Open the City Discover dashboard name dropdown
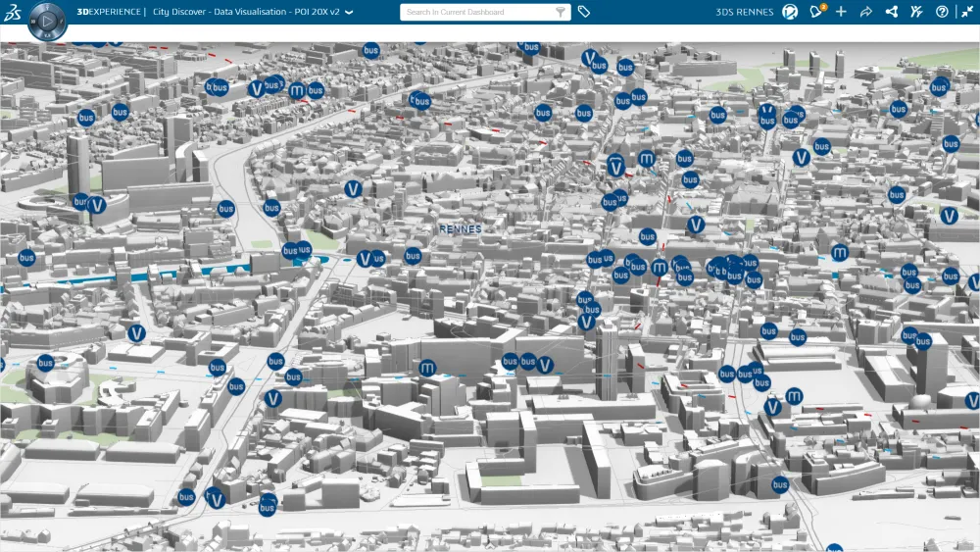 349,12
